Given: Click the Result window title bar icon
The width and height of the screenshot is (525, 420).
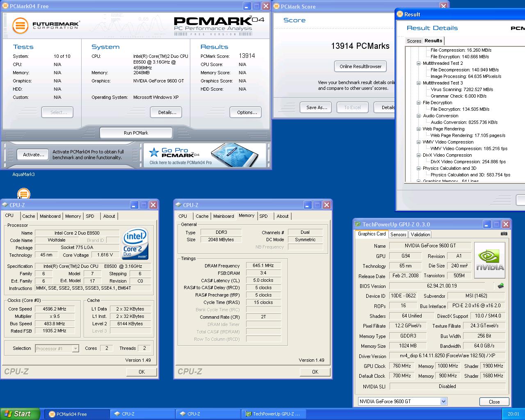Looking at the screenshot, I should pos(400,14).
